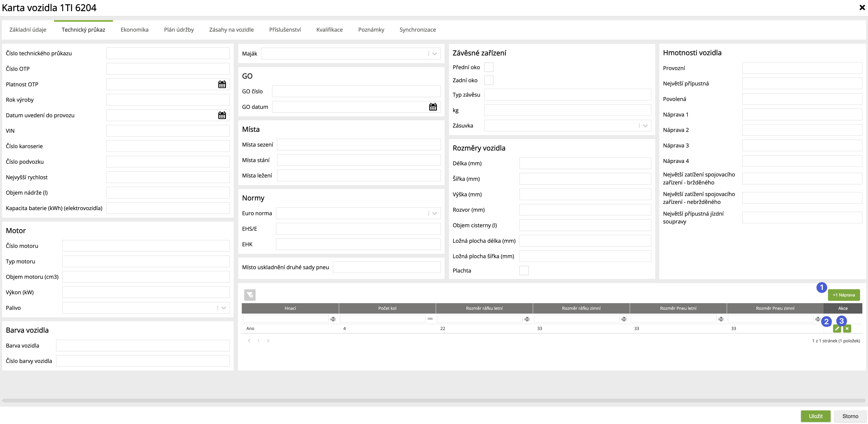Open the Platnost OTP calendar picker
Viewport: 868px width, 424px height.
point(222,84)
